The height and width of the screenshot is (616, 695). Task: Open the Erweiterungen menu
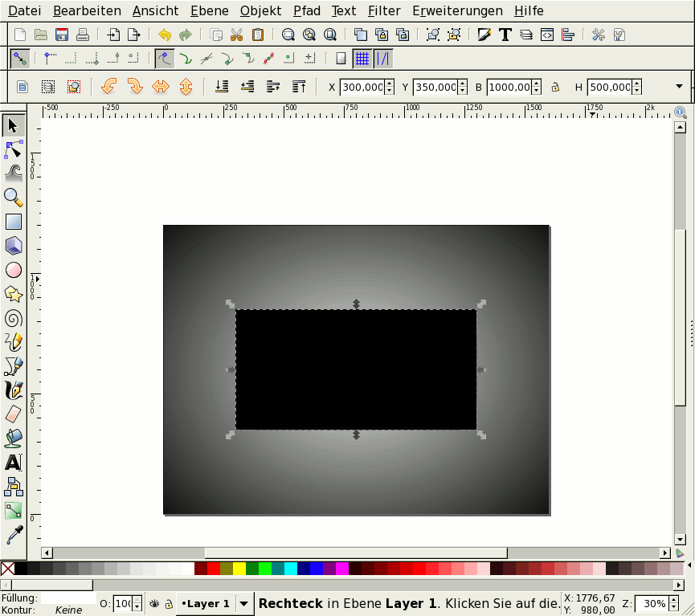coord(457,11)
